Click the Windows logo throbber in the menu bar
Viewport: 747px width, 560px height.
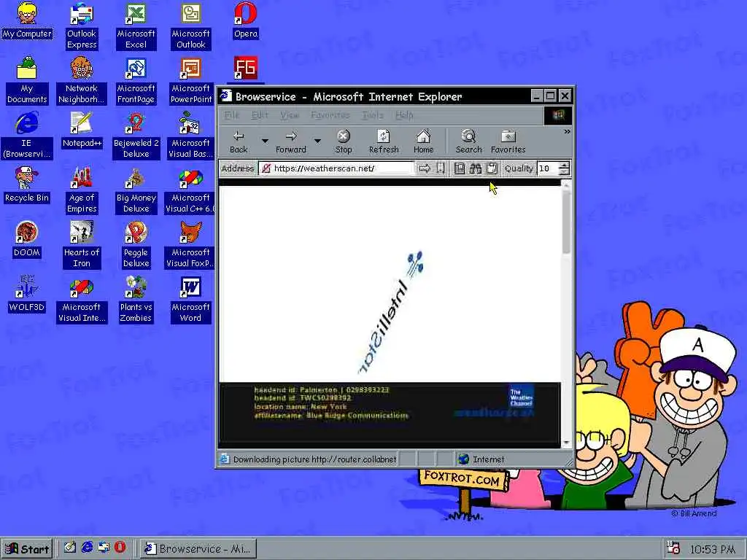558,115
